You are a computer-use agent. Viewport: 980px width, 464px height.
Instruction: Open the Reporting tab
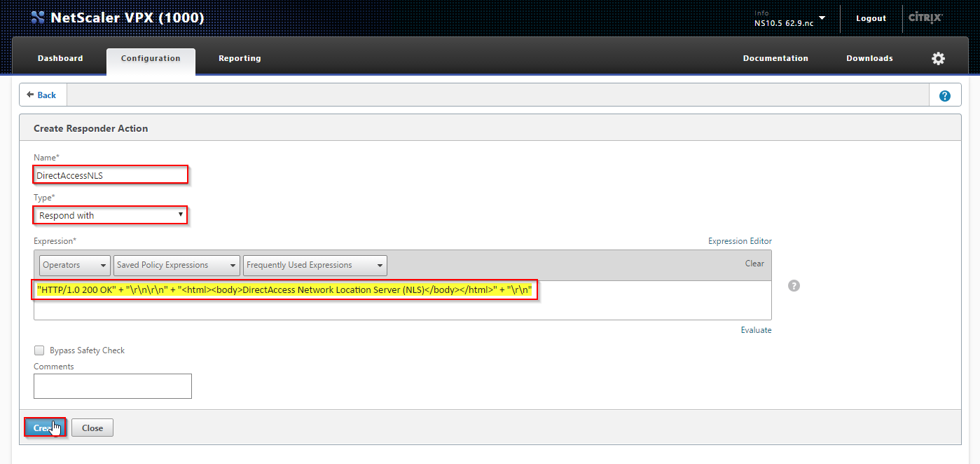pos(240,59)
